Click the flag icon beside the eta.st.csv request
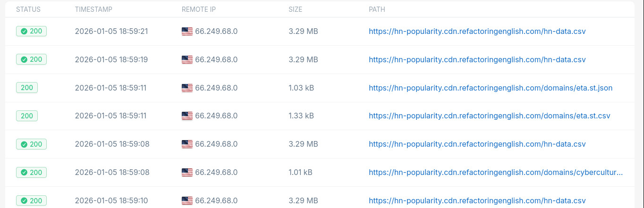This screenshot has height=208, width=644. (187, 116)
